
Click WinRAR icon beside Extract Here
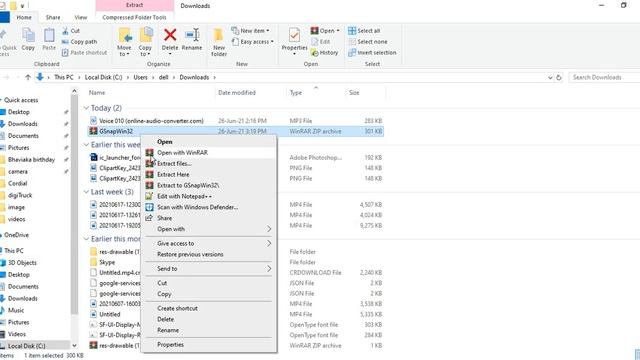click(150, 174)
